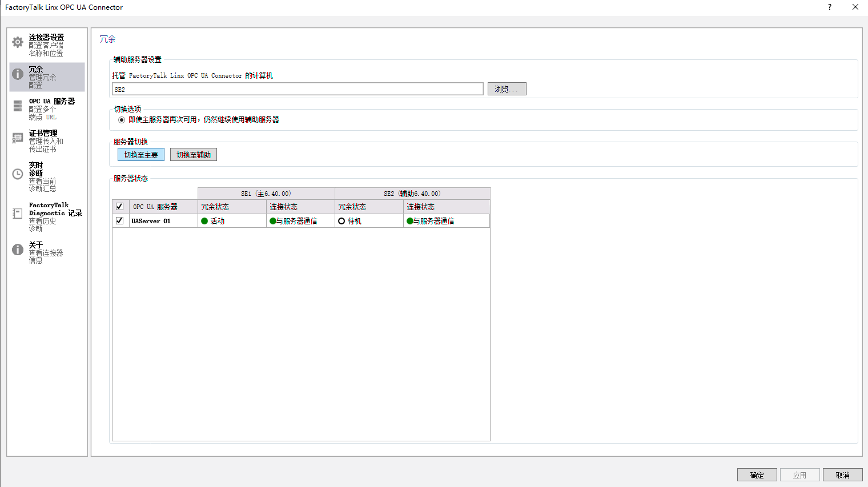This screenshot has height=487, width=868.
Task: Select the 冗余 sidebar item
Action: [x=47, y=77]
